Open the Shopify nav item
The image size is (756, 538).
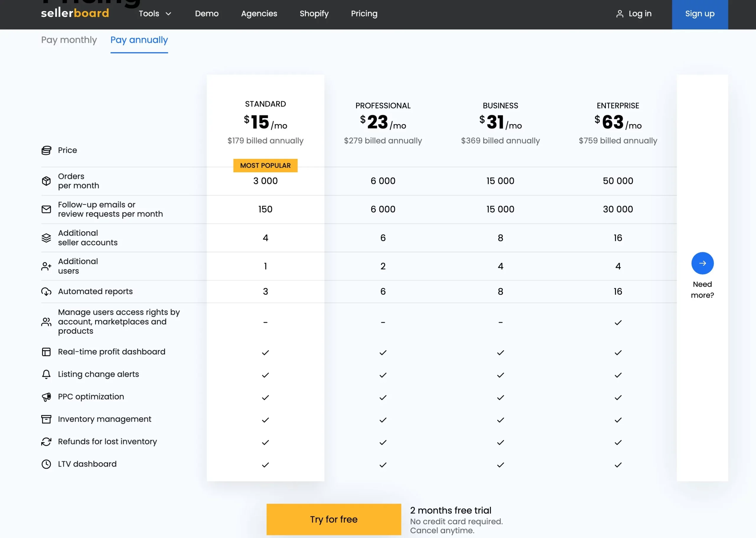pyautogui.click(x=314, y=14)
